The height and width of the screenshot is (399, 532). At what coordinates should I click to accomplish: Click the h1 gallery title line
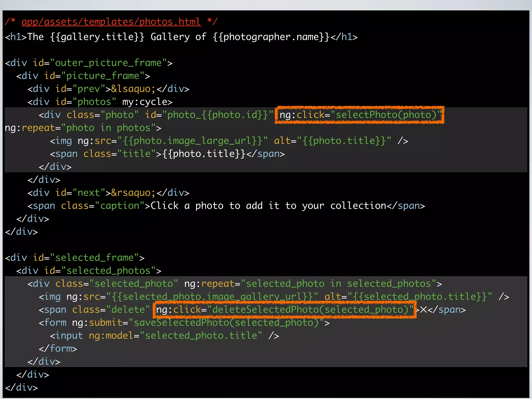181,37
